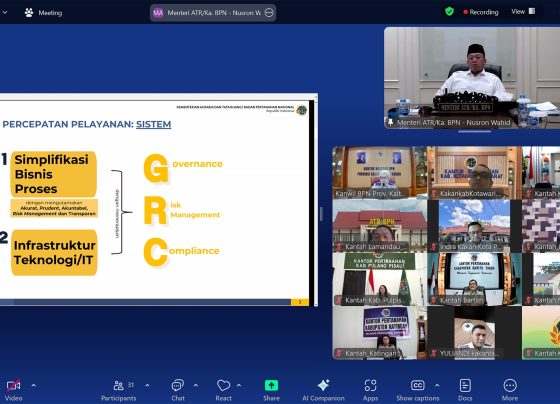
Task: Open options for shared screen by Menteri ATR
Action: (269, 13)
